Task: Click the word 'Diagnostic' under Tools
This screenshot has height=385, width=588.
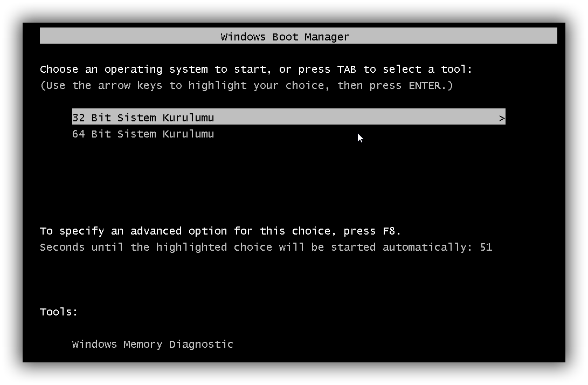Action: click(x=201, y=344)
